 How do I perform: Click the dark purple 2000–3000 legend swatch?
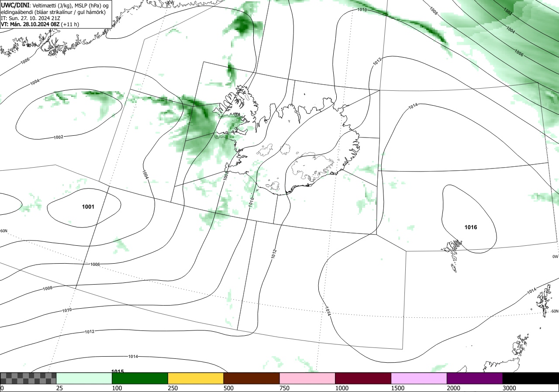pyautogui.click(x=475, y=378)
